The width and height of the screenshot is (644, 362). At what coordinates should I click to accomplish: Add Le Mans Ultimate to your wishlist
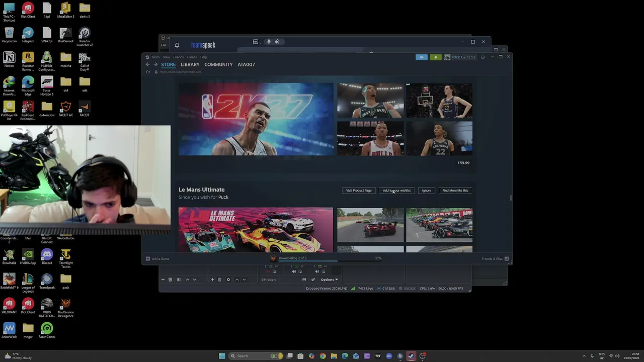coord(397,191)
